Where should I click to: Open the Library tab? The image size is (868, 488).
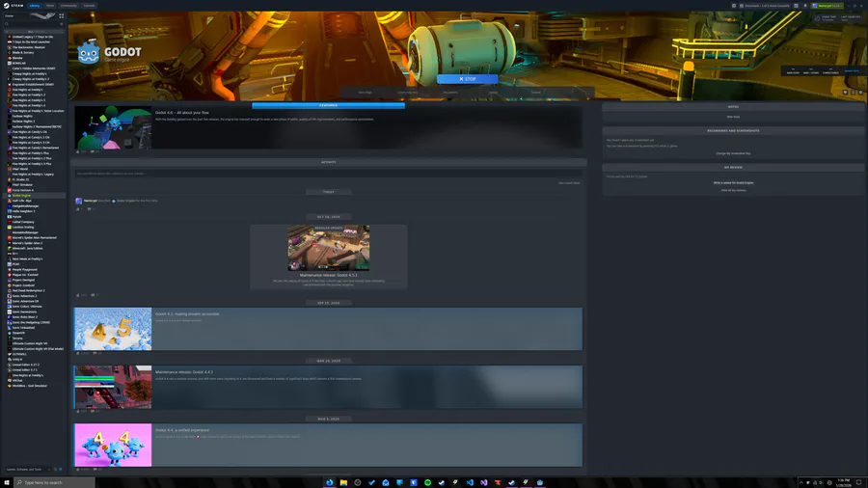click(x=35, y=6)
